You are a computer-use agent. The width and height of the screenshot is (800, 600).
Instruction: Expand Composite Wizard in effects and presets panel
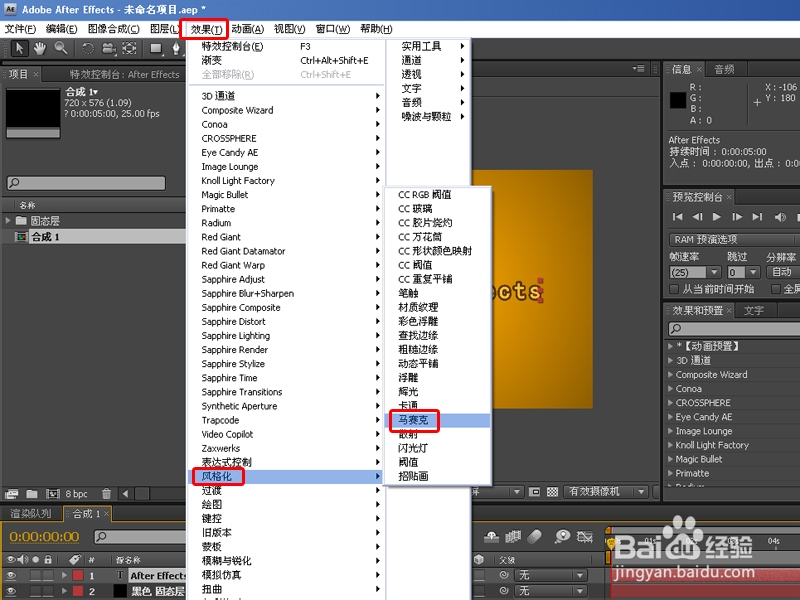[670, 374]
